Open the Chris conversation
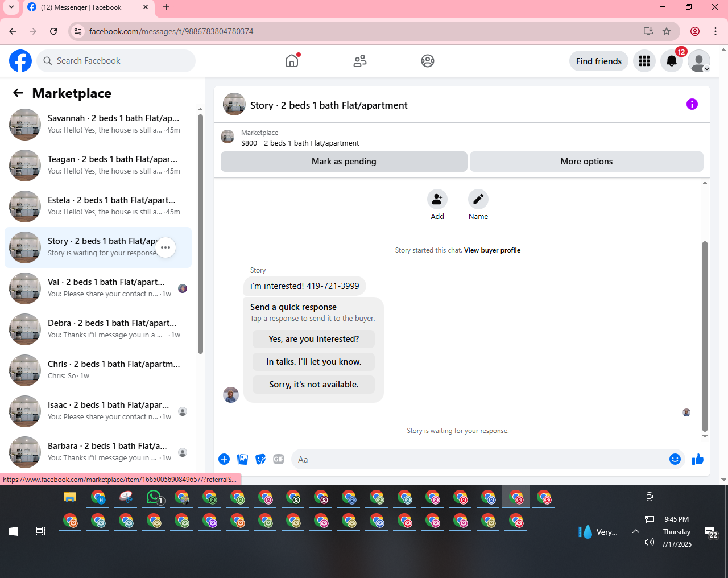 (98, 370)
